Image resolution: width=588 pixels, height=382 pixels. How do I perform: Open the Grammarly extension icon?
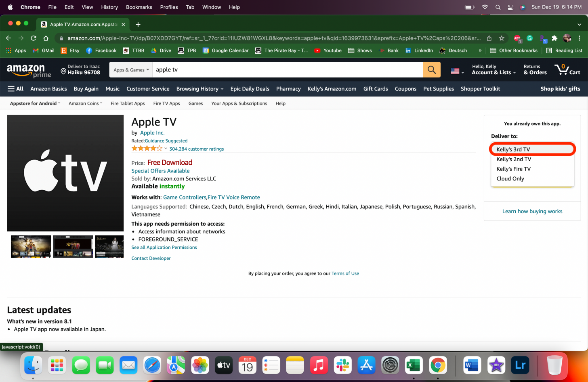pos(530,38)
